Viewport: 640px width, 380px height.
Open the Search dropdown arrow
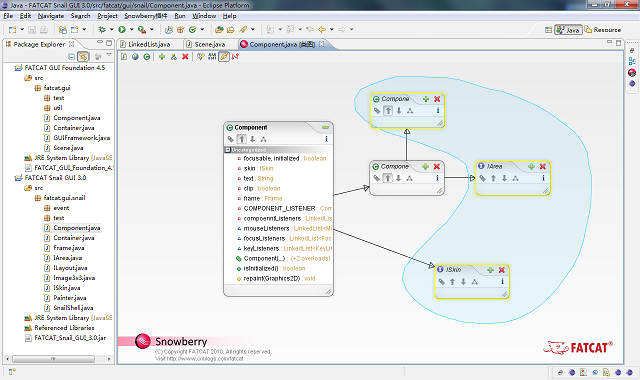pos(253,29)
